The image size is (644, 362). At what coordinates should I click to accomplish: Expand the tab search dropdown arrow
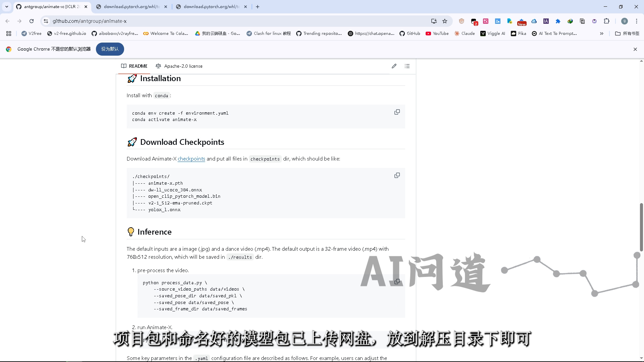(7, 7)
